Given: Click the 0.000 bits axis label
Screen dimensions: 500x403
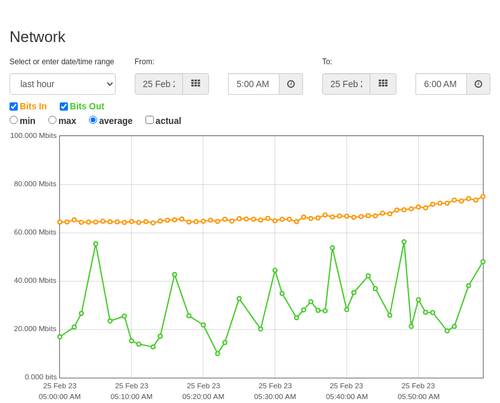Looking at the screenshot, I should (x=41, y=377).
